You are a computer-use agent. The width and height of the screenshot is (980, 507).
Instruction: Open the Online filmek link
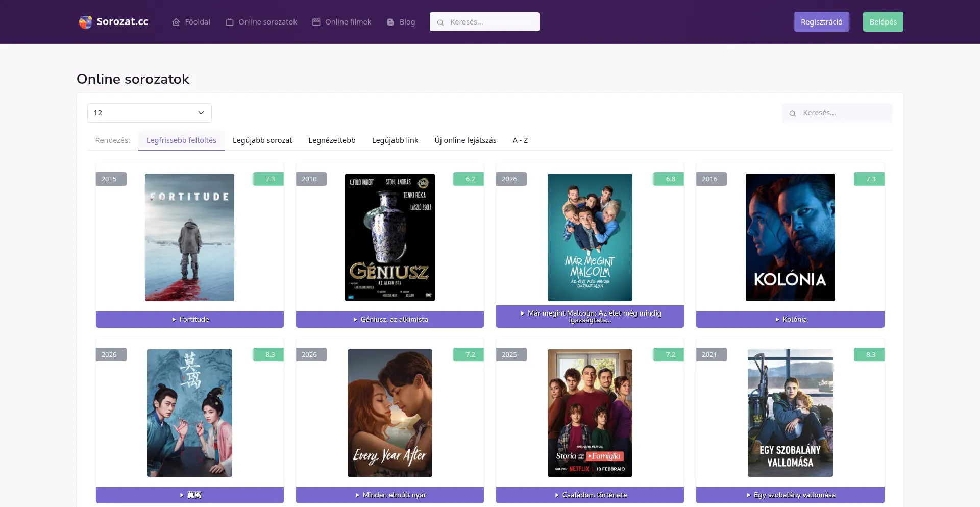(342, 22)
